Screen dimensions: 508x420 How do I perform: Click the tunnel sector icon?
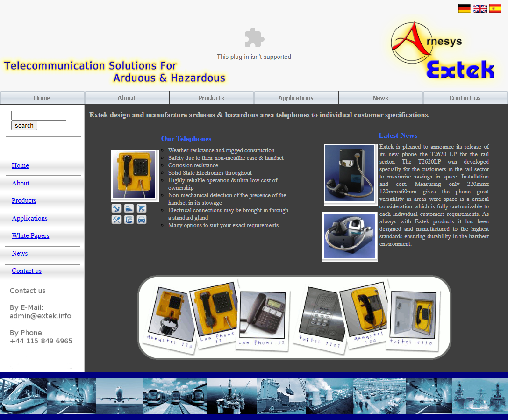129,220
